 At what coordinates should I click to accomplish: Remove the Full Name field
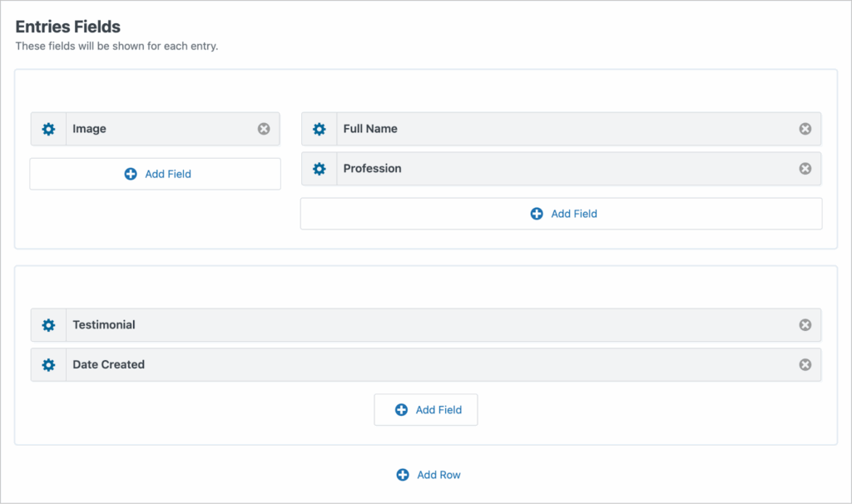[x=805, y=129]
